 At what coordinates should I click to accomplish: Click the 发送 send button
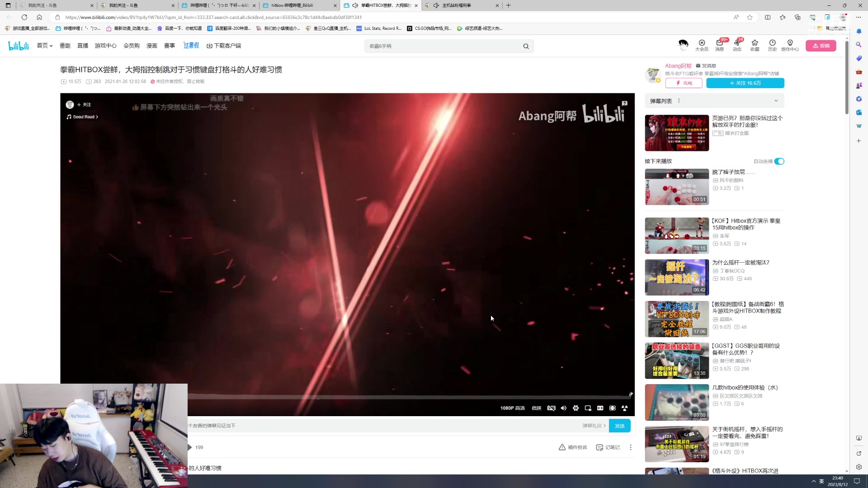619,426
